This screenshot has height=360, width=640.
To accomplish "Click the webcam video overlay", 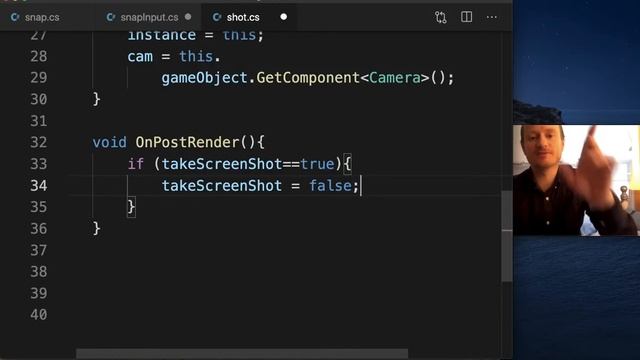I will [576, 180].
